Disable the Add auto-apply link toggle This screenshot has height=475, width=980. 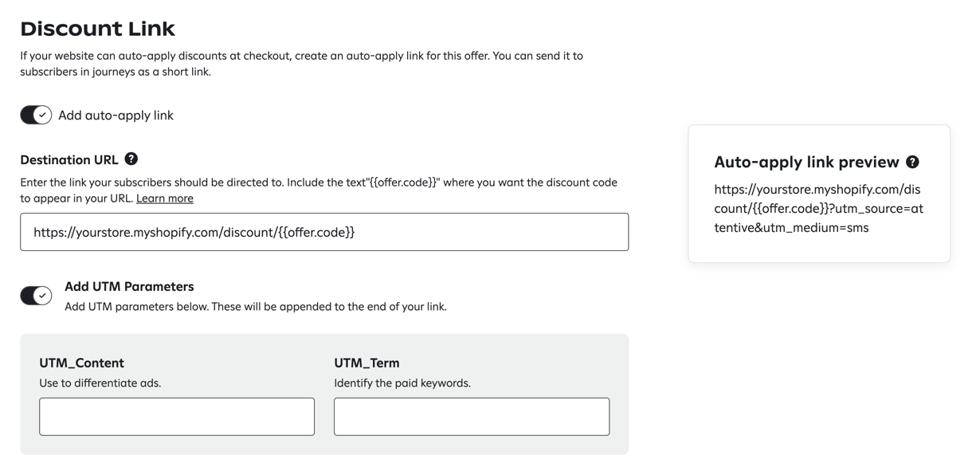[x=35, y=114]
